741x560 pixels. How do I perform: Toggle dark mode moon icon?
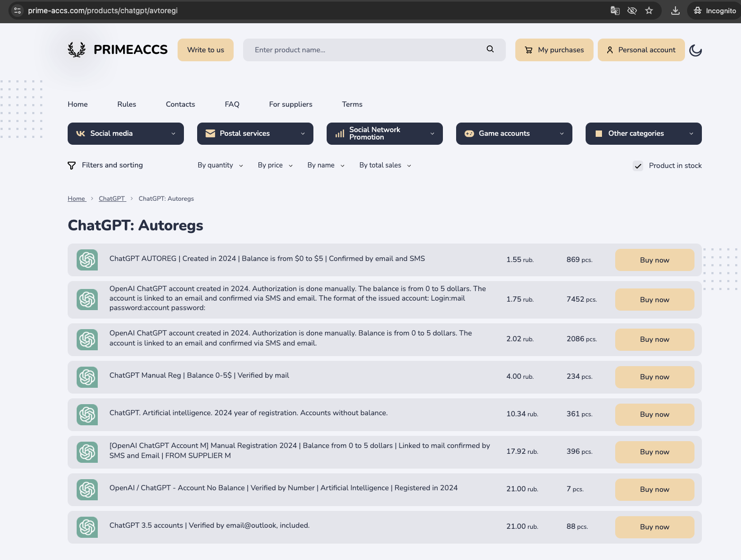click(696, 50)
